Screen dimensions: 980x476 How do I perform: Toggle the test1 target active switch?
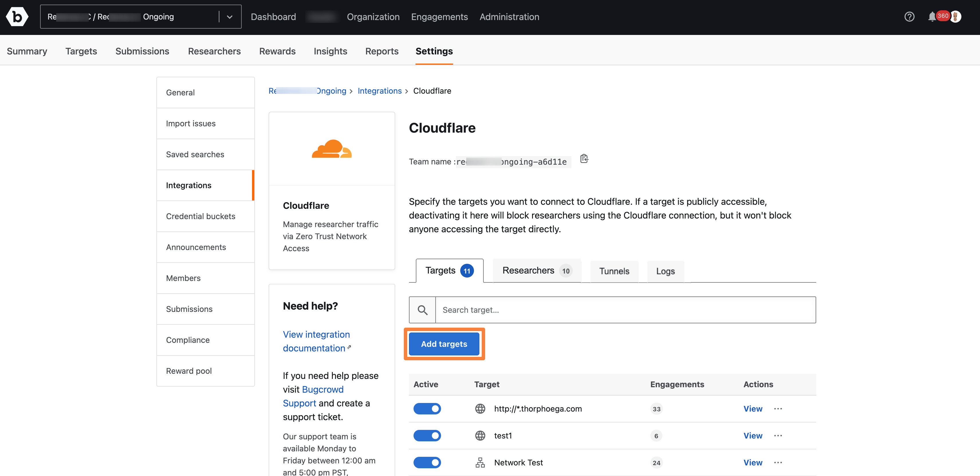point(427,436)
